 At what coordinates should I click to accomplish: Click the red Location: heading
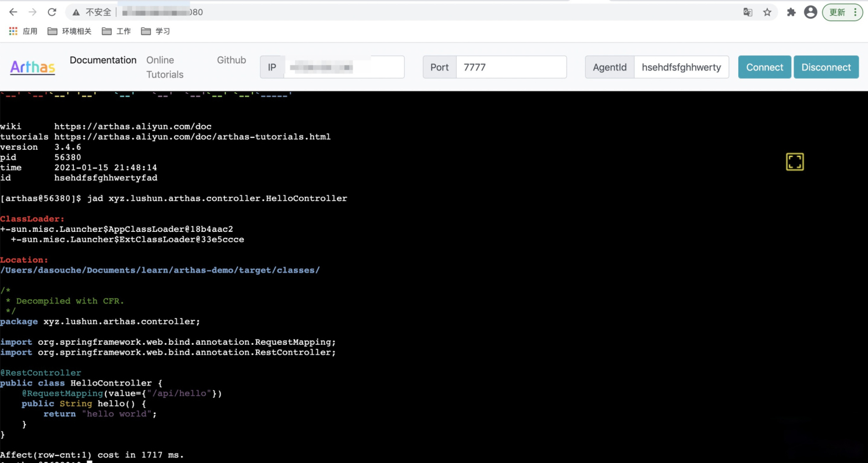24,260
